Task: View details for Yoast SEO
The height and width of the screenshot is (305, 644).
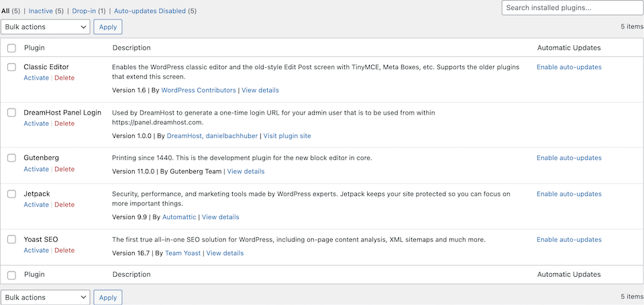Action: click(x=225, y=253)
